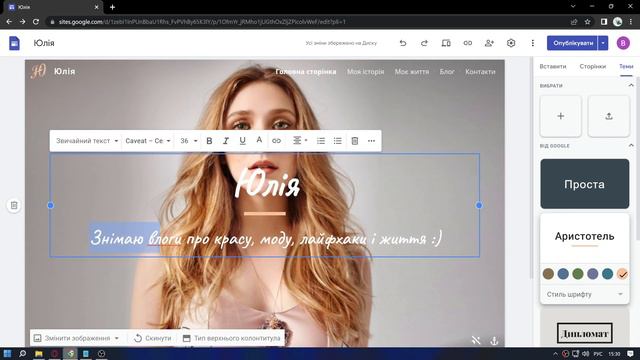Import a theme upload tile
The width and height of the screenshot is (640, 360).
click(x=609, y=116)
